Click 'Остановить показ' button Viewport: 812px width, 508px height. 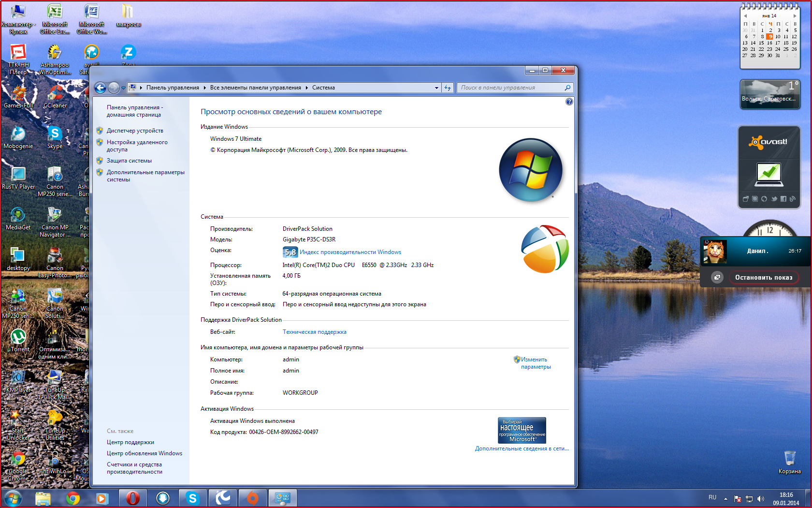(764, 277)
